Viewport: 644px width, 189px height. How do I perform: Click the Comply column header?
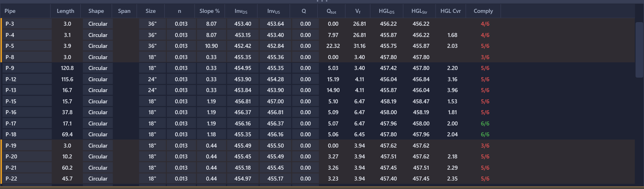pyautogui.click(x=483, y=11)
